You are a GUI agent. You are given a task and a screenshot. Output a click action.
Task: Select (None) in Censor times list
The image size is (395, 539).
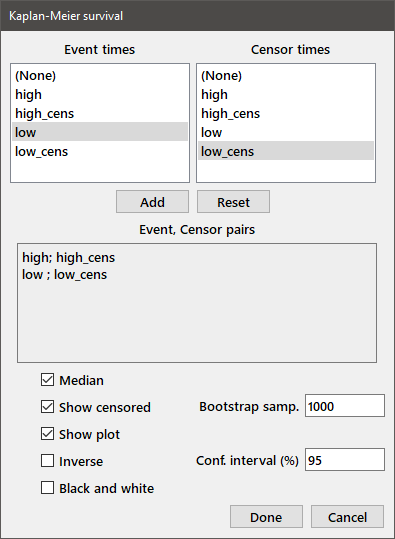pyautogui.click(x=286, y=76)
